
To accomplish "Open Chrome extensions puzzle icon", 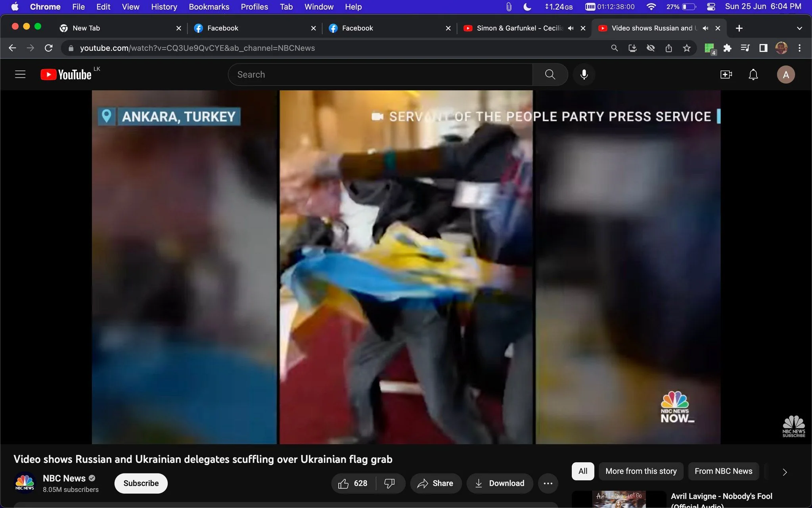I will pos(727,48).
